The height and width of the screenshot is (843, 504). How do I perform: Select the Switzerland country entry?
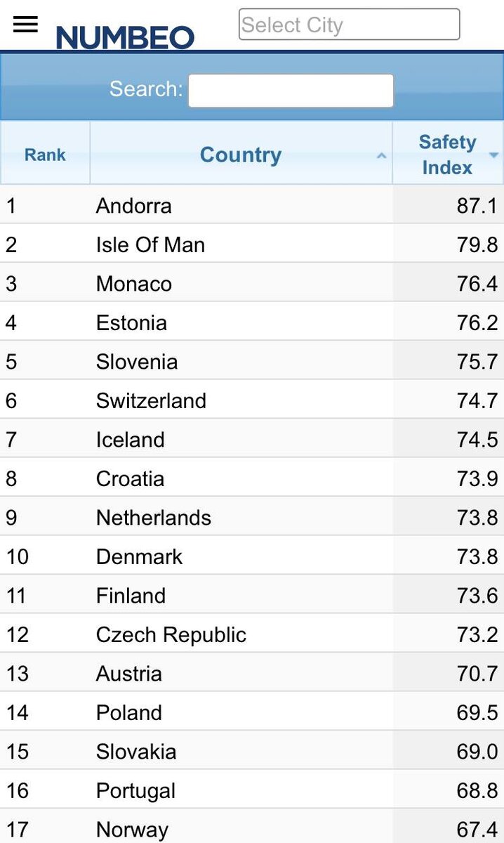tap(151, 401)
